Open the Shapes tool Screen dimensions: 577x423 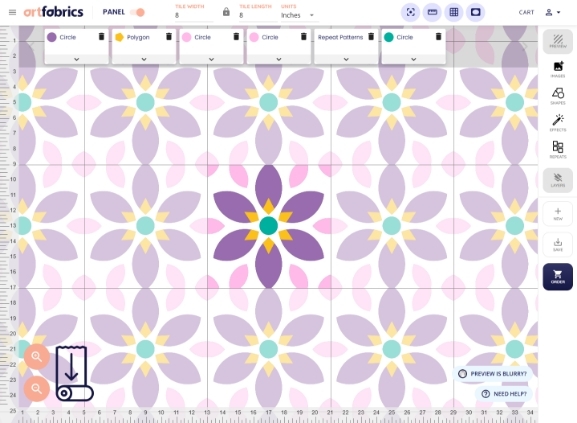(558, 96)
